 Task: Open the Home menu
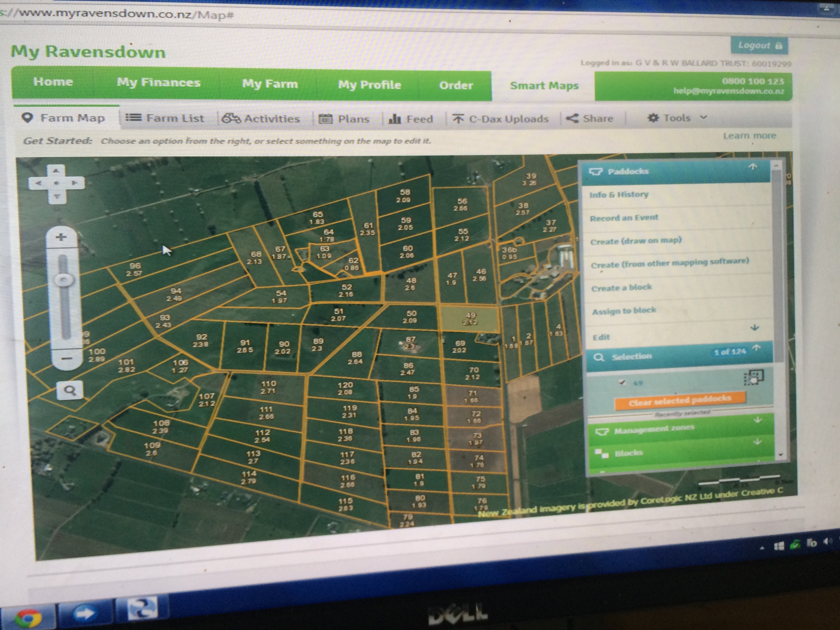(53, 82)
